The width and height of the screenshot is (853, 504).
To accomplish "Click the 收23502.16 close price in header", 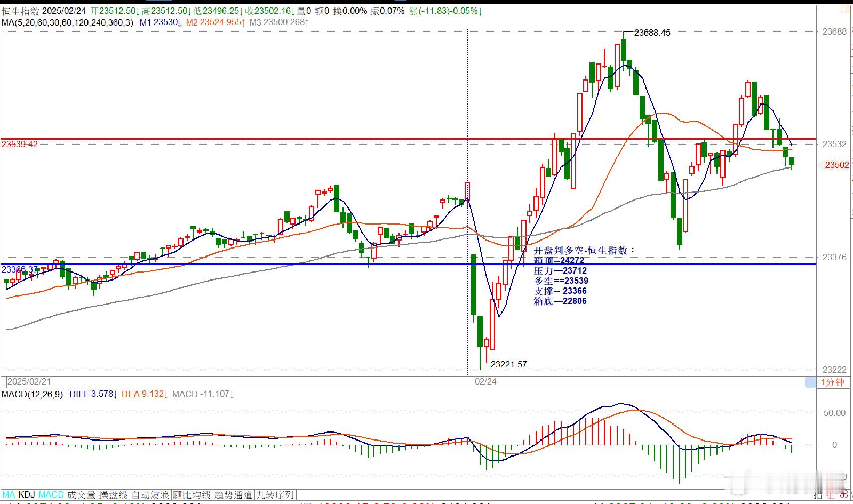I will 269,11.
